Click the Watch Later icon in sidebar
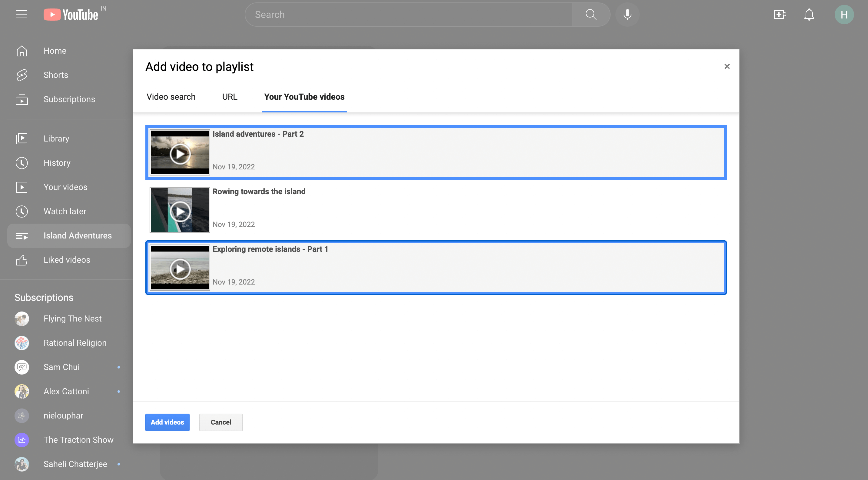Viewport: 868px width, 480px height. pyautogui.click(x=21, y=212)
